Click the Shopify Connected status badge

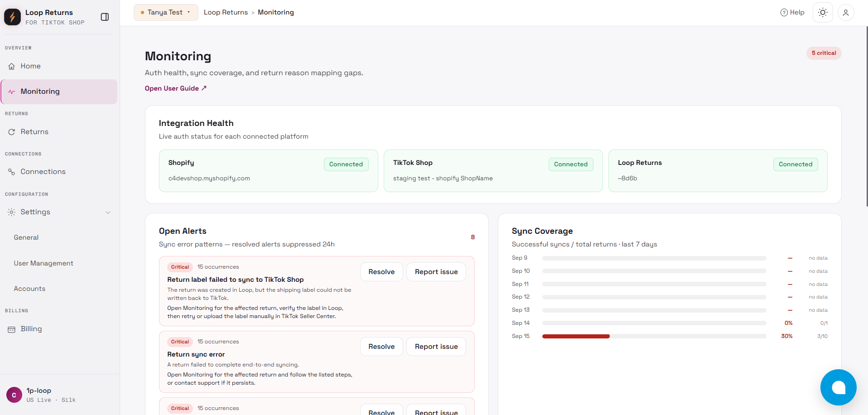coord(346,164)
